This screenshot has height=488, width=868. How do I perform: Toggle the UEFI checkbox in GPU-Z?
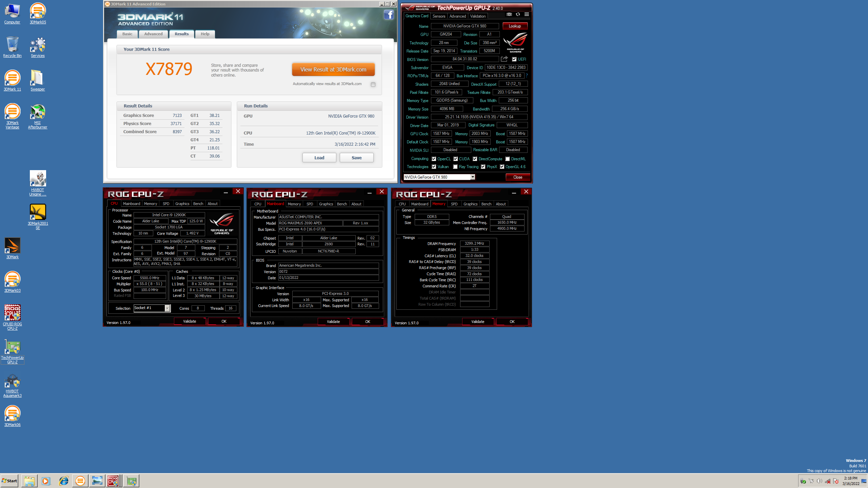point(514,59)
